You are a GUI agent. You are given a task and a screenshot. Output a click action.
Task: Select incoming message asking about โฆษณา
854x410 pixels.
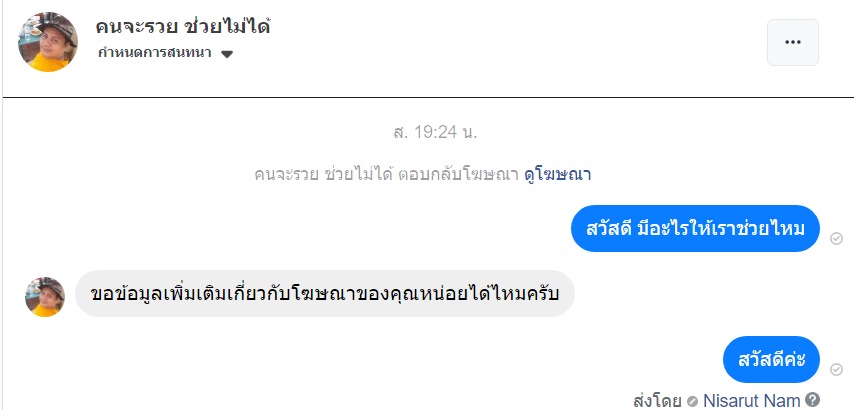(325, 295)
